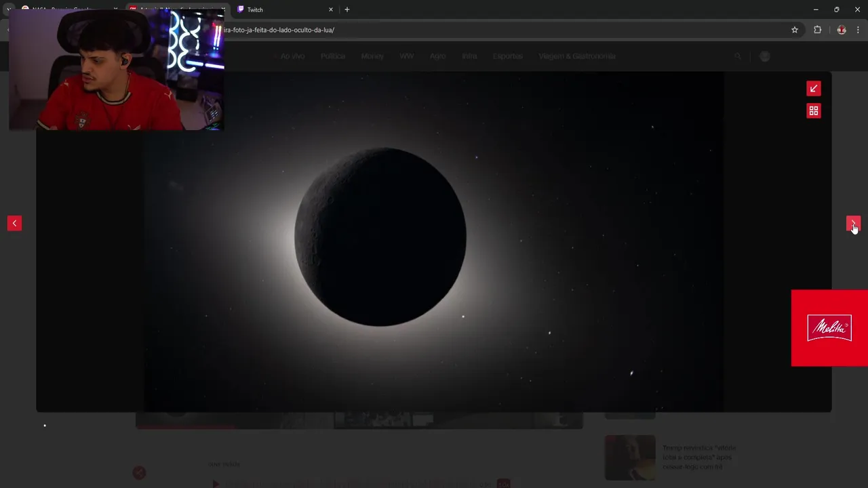Close the Twitch tab
This screenshot has height=488, width=868.
pos(331,9)
